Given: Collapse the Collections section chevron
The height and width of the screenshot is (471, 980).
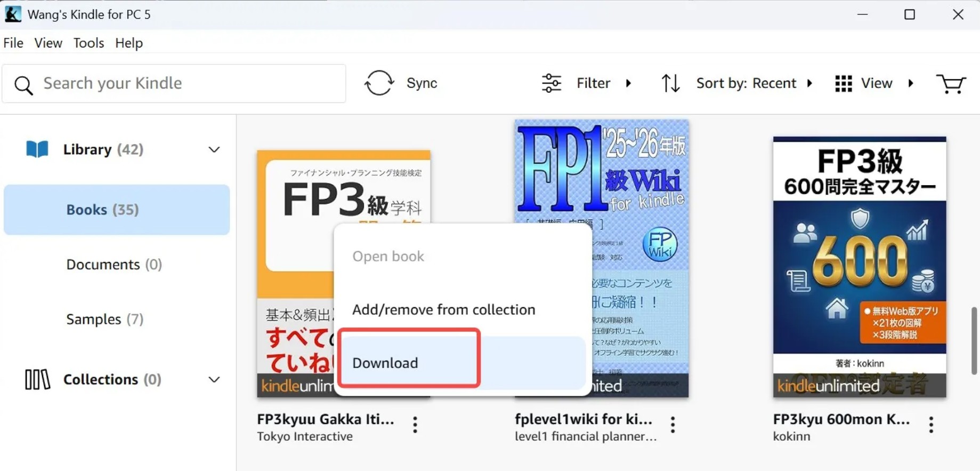Looking at the screenshot, I should pyautogui.click(x=214, y=380).
